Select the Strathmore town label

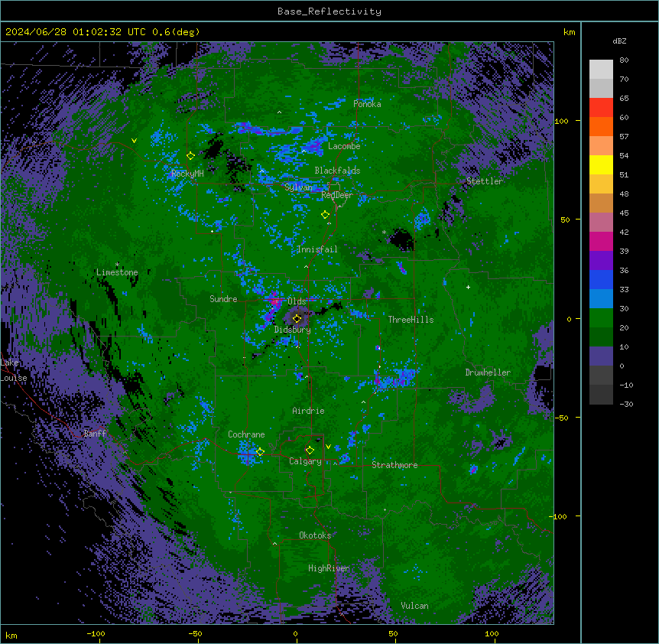(394, 465)
